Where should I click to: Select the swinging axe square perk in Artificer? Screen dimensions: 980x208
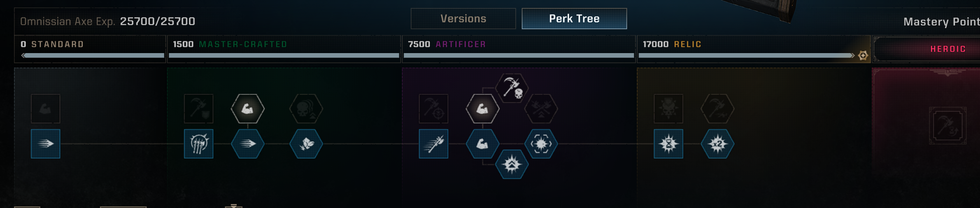click(433, 143)
